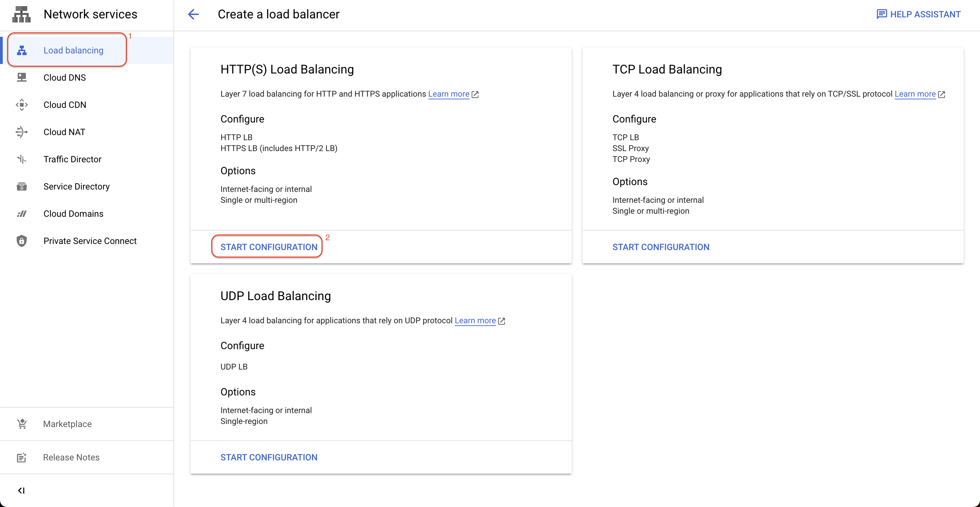Image resolution: width=980 pixels, height=507 pixels.
Task: Select the Service Directory icon
Action: click(x=22, y=186)
